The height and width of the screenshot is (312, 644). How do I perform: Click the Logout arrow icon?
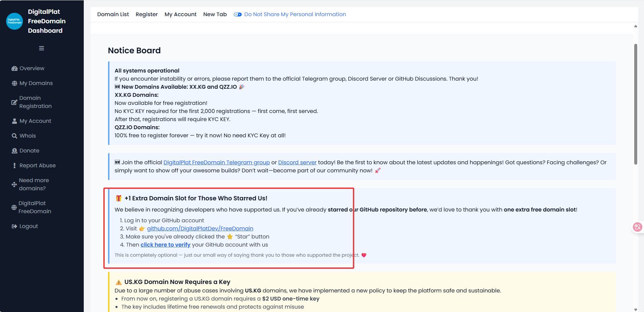click(x=15, y=226)
